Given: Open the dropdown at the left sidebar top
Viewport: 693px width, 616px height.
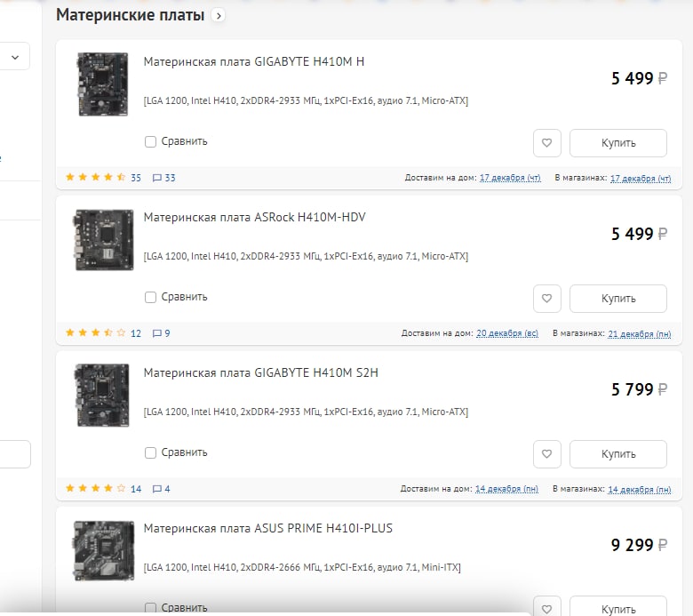Looking at the screenshot, I should click(15, 56).
